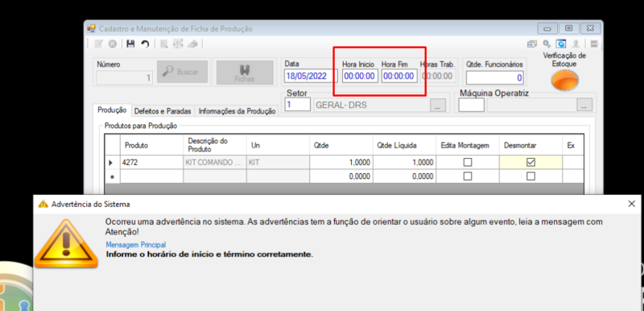Click the grayed-out cancel circle toolbar icon
644x311 pixels.
pyautogui.click(x=112, y=44)
